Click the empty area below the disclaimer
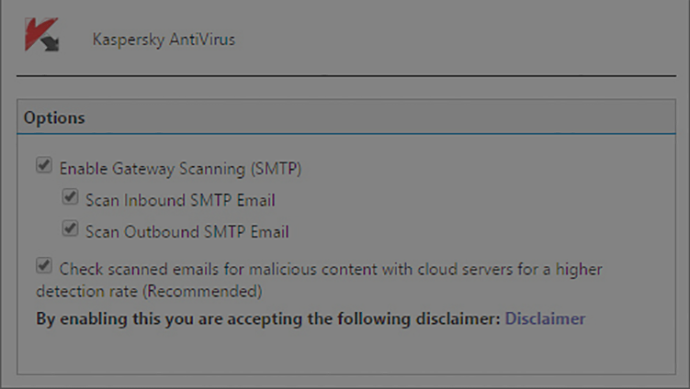The width and height of the screenshot is (690, 389). (x=346, y=352)
